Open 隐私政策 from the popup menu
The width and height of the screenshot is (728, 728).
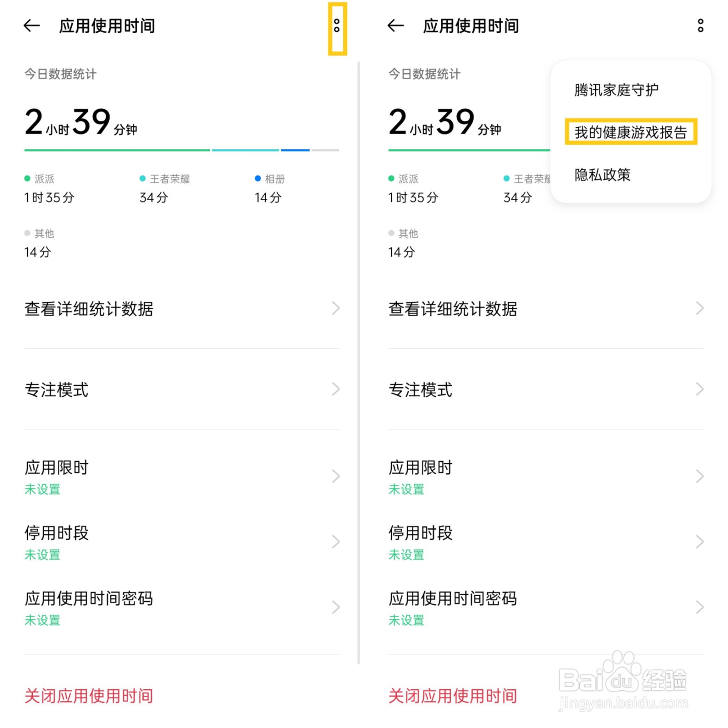click(x=602, y=175)
